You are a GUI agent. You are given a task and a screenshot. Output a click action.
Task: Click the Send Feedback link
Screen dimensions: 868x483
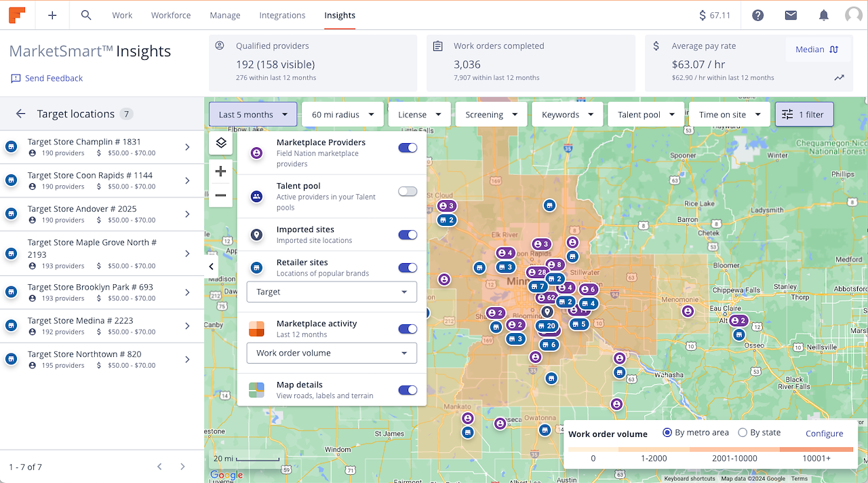pyautogui.click(x=47, y=78)
